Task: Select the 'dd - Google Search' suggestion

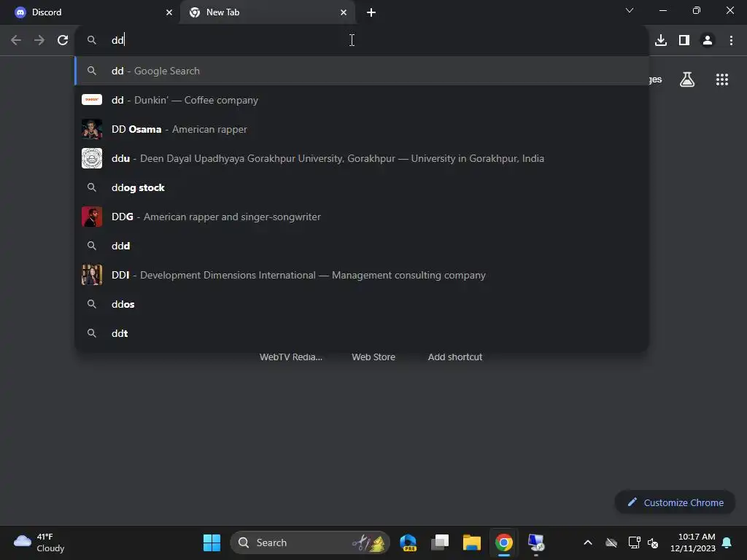Action: [362, 71]
